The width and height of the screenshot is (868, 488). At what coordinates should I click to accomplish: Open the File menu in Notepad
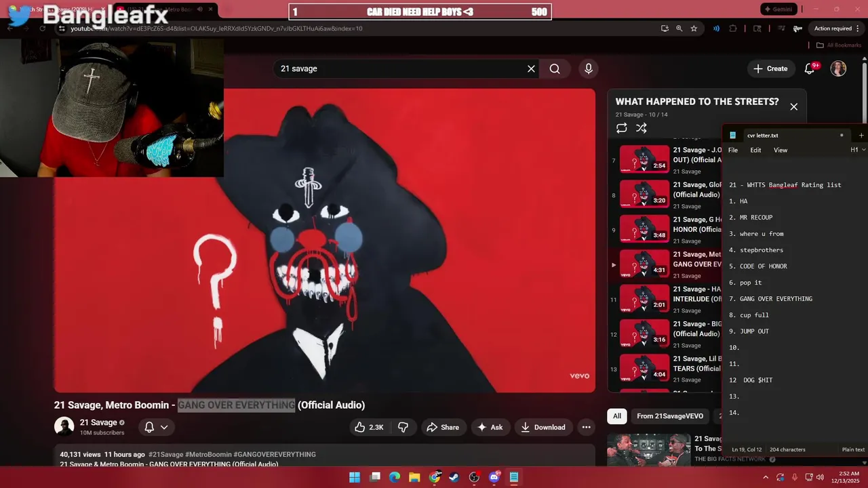coord(733,150)
